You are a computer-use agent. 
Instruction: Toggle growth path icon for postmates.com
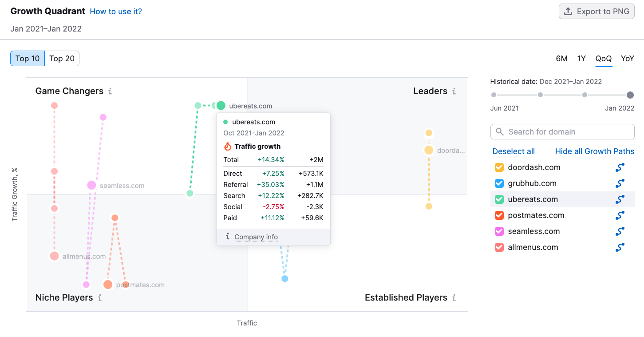click(620, 215)
